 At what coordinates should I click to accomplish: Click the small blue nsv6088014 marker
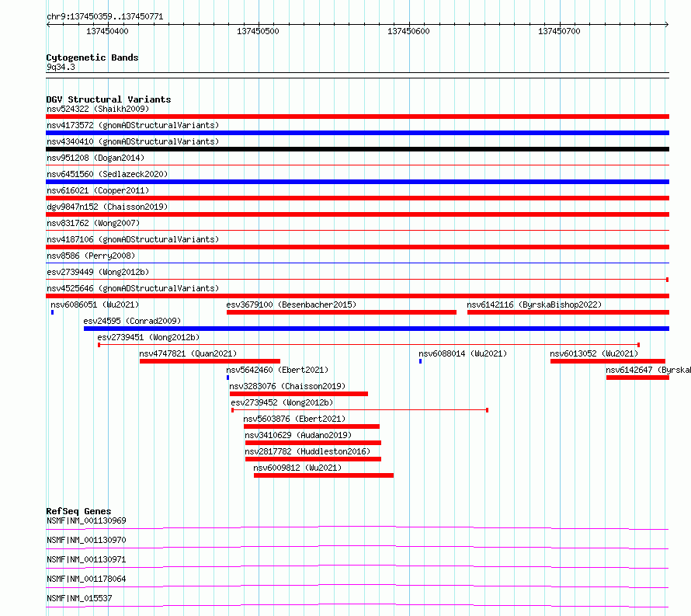click(420, 361)
